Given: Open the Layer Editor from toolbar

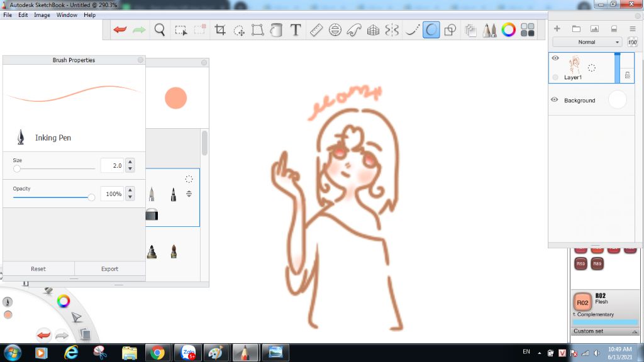Looking at the screenshot, I should 470,30.
